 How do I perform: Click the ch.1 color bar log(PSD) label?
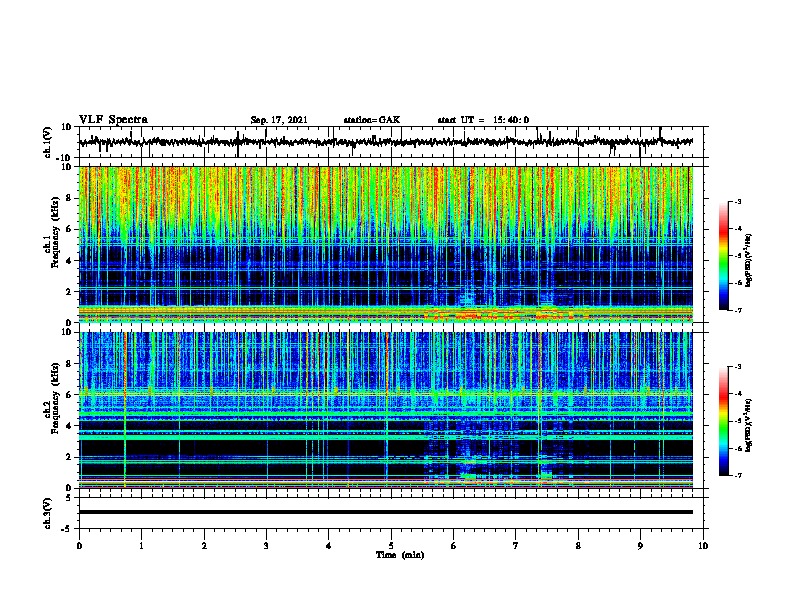[x=748, y=260]
